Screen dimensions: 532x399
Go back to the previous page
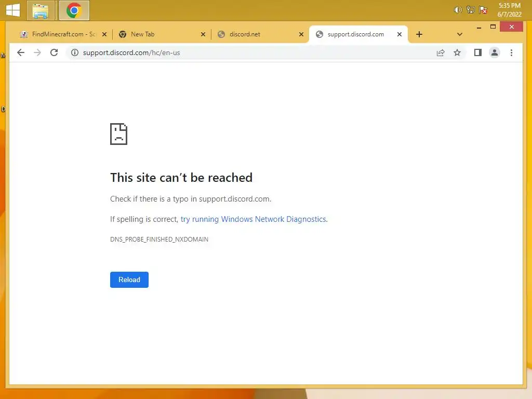(21, 52)
